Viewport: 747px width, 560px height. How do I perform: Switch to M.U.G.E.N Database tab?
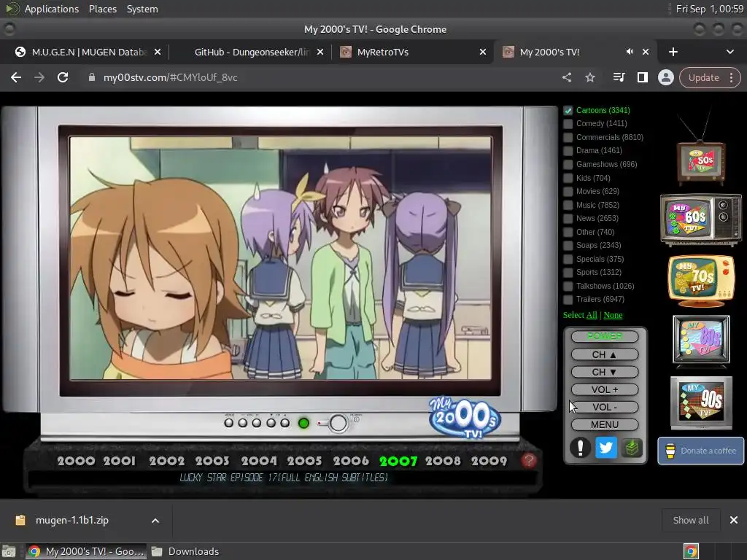click(88, 52)
